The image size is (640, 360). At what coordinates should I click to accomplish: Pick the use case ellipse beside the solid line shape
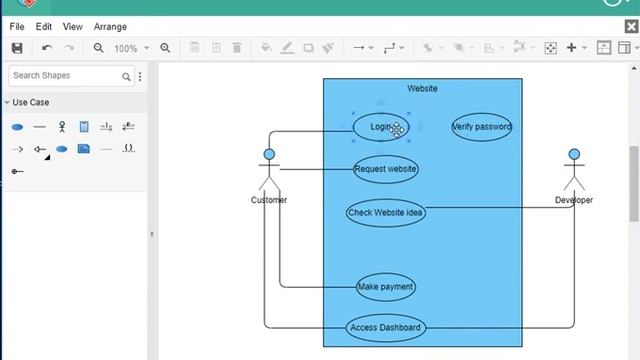[x=17, y=127]
